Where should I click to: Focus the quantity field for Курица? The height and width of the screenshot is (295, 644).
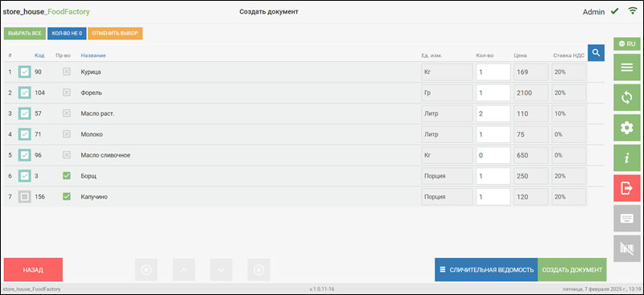[493, 72]
